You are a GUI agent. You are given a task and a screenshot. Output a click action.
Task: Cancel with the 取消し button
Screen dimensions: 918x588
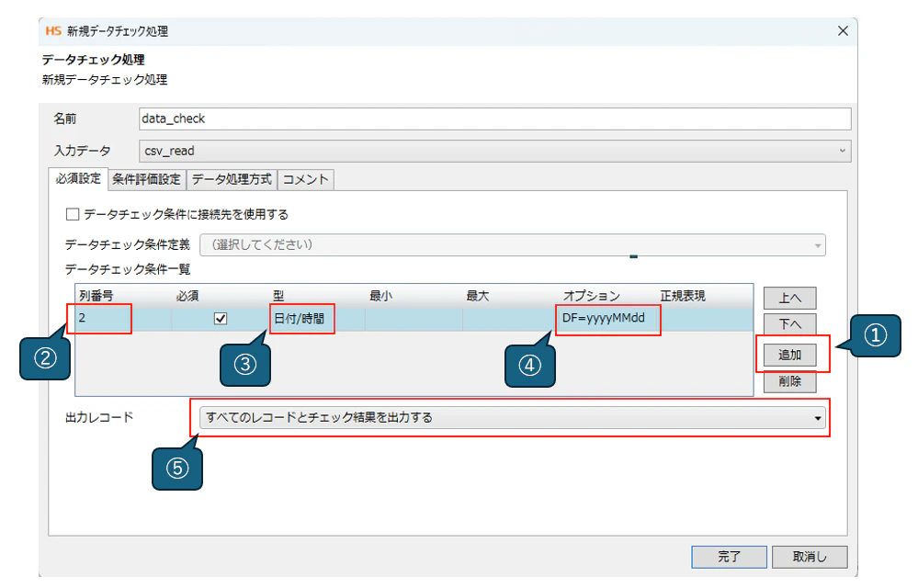[810, 557]
